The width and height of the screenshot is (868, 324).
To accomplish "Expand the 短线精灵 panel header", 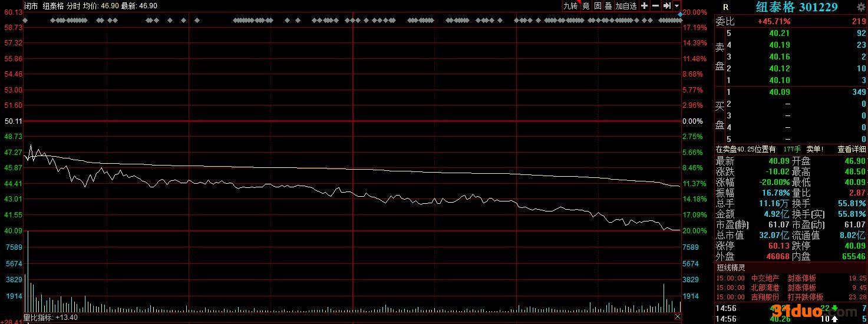I will [x=730, y=267].
